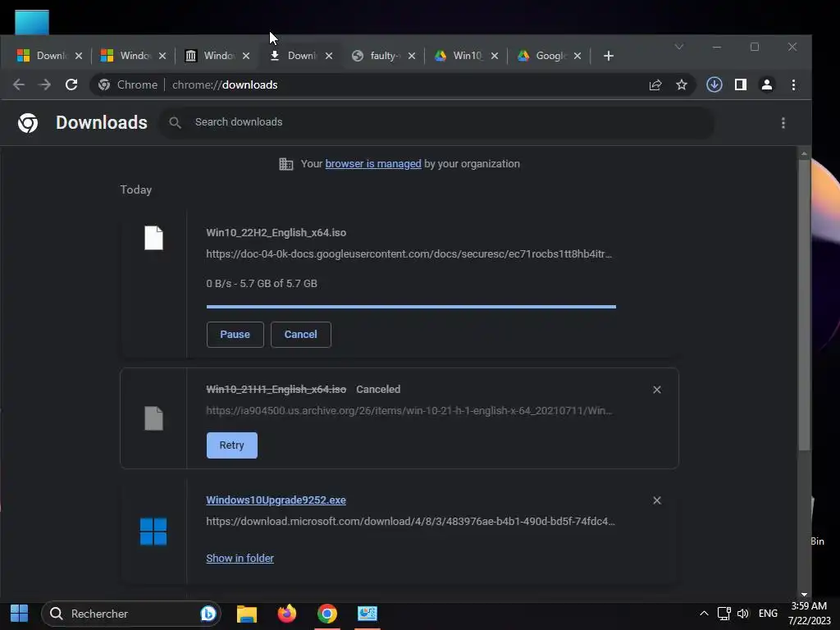The height and width of the screenshot is (630, 840).
Task: Click Show in folder link
Action: point(240,558)
